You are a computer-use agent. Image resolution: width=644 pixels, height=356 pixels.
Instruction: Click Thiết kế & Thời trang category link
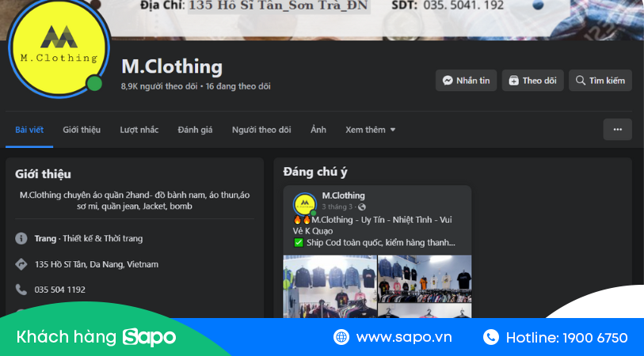click(x=103, y=239)
